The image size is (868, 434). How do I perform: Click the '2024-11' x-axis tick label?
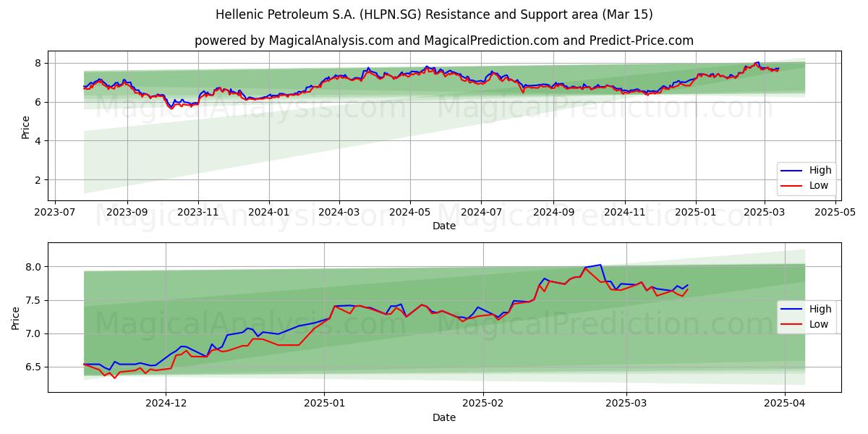pos(624,213)
